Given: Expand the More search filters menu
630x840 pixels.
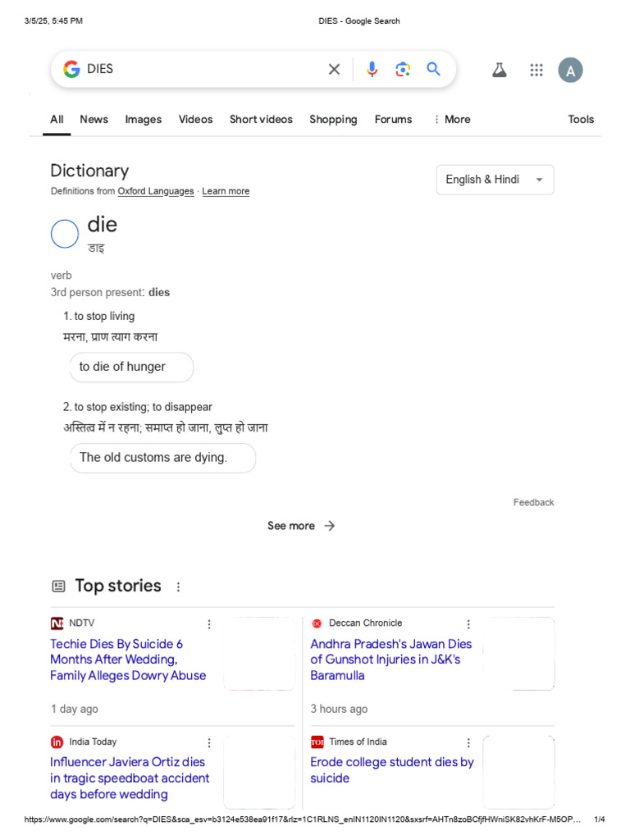Looking at the screenshot, I should 452,120.
